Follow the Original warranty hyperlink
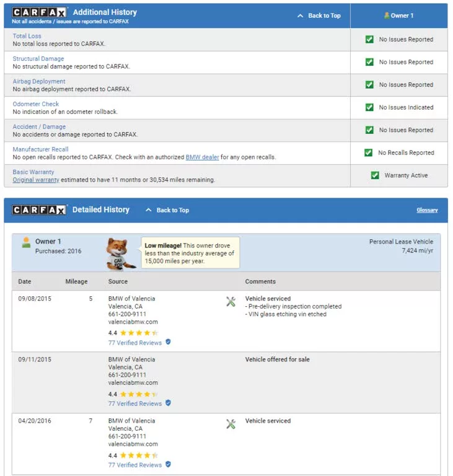 pos(36,180)
